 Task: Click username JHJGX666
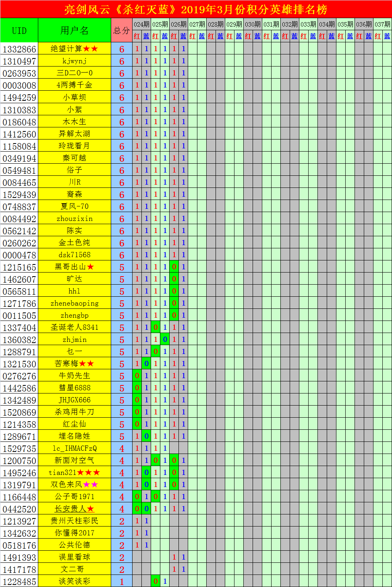point(75,400)
